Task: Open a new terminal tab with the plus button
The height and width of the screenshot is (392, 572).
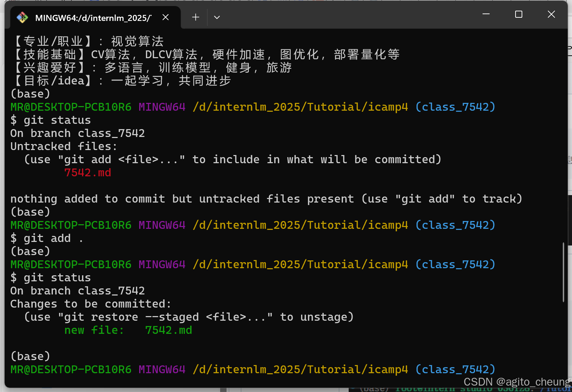Action: (195, 17)
